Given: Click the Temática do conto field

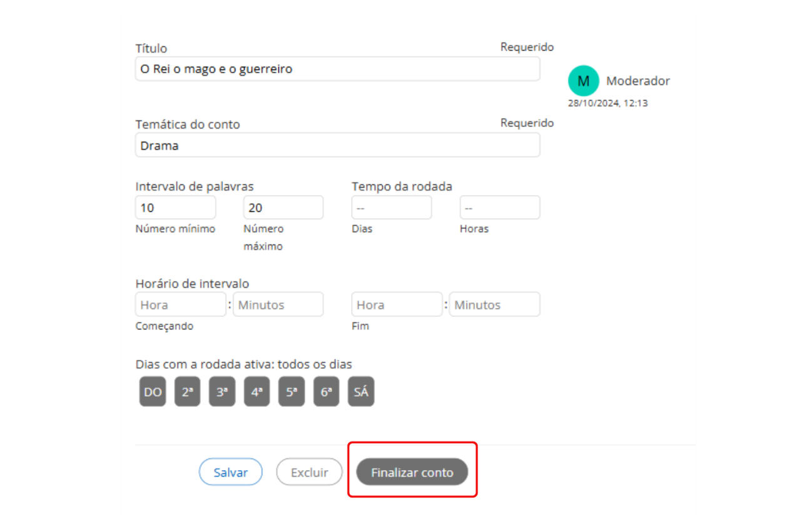Looking at the screenshot, I should tap(337, 145).
